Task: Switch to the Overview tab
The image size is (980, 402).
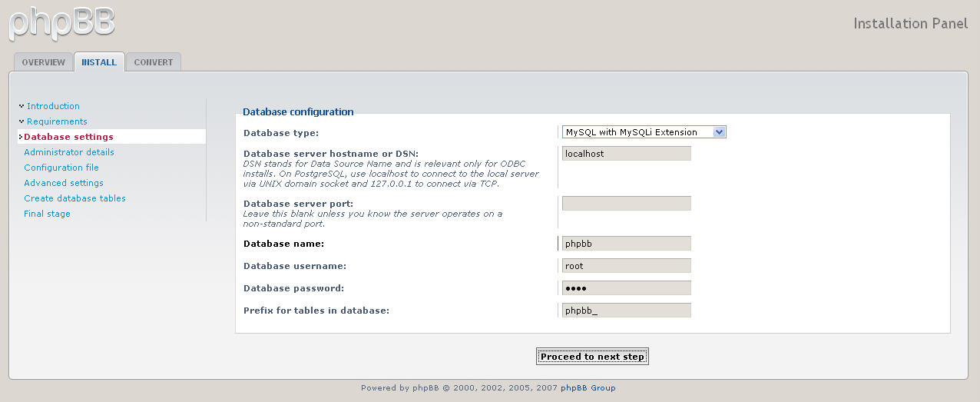Action: coord(43,62)
